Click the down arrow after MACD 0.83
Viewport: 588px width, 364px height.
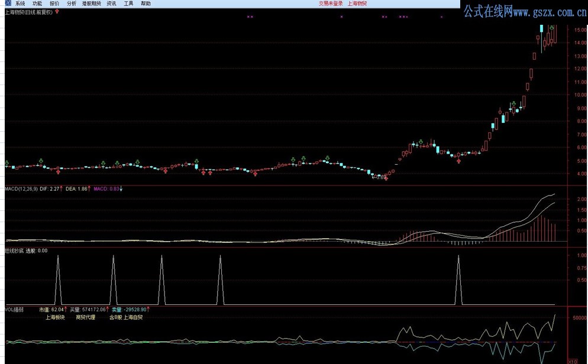[121, 189]
